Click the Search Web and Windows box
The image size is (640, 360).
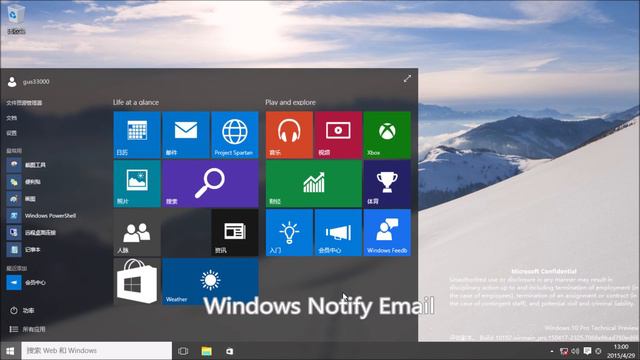tap(96, 351)
